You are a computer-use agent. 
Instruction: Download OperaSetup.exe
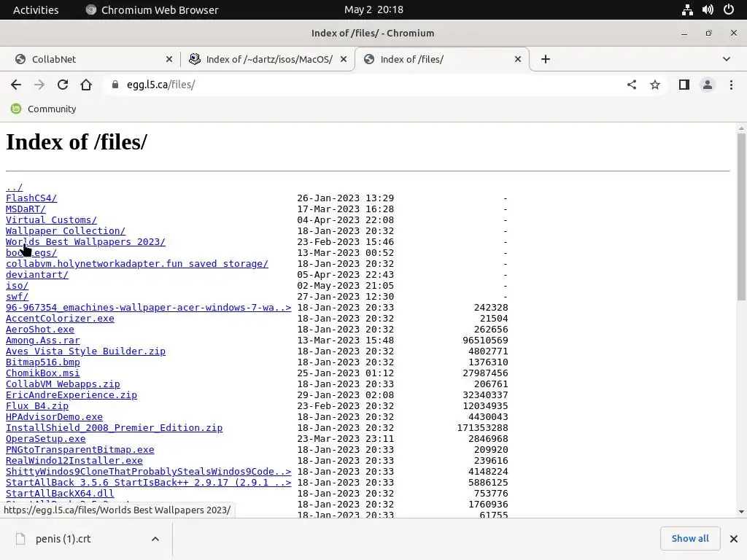click(x=46, y=439)
